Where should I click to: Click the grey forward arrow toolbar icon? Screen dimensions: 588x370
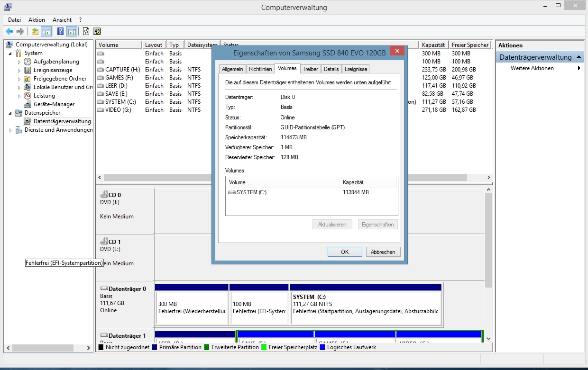click(x=20, y=32)
